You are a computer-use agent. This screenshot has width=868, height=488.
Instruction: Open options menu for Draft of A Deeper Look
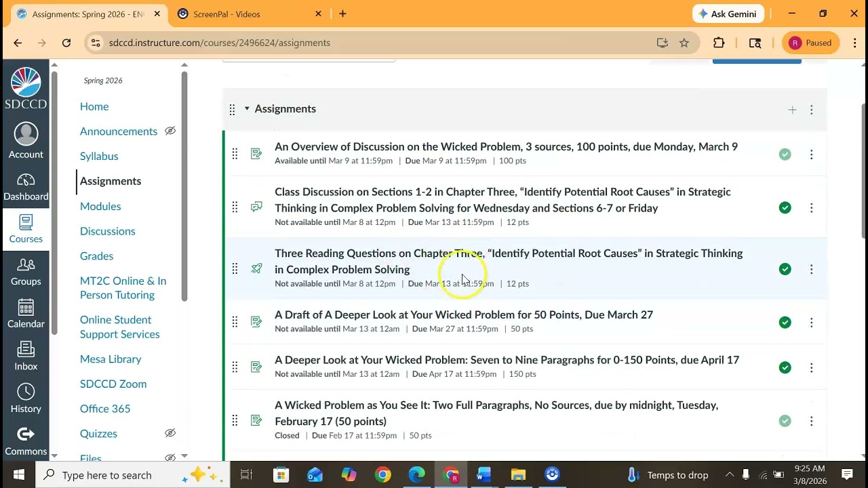812,323
